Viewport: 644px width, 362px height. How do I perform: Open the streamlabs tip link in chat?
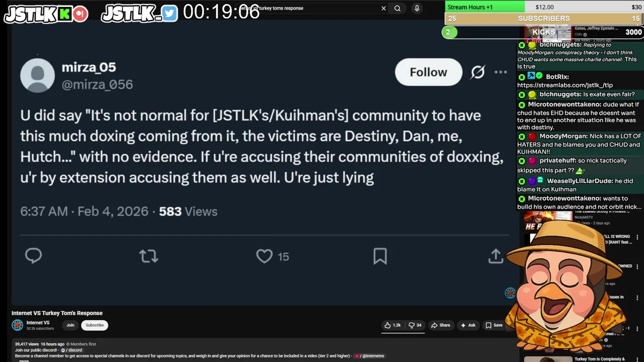coord(565,85)
